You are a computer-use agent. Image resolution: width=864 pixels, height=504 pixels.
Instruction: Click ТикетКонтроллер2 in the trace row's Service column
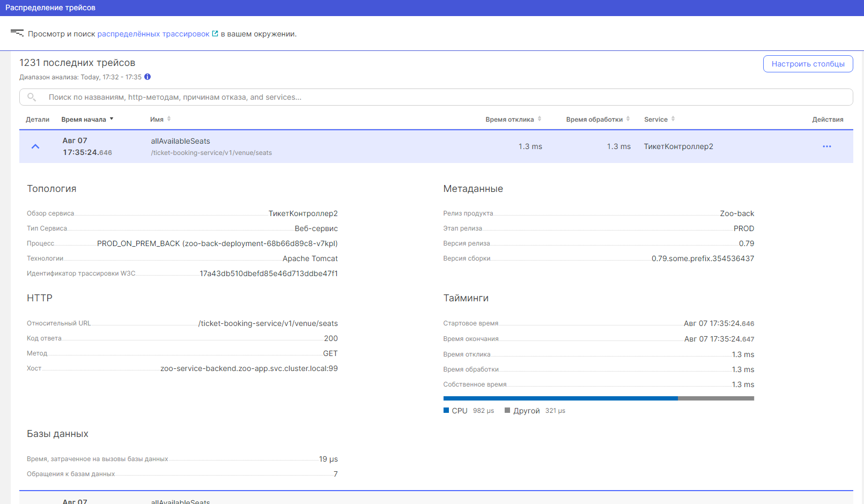[678, 146]
